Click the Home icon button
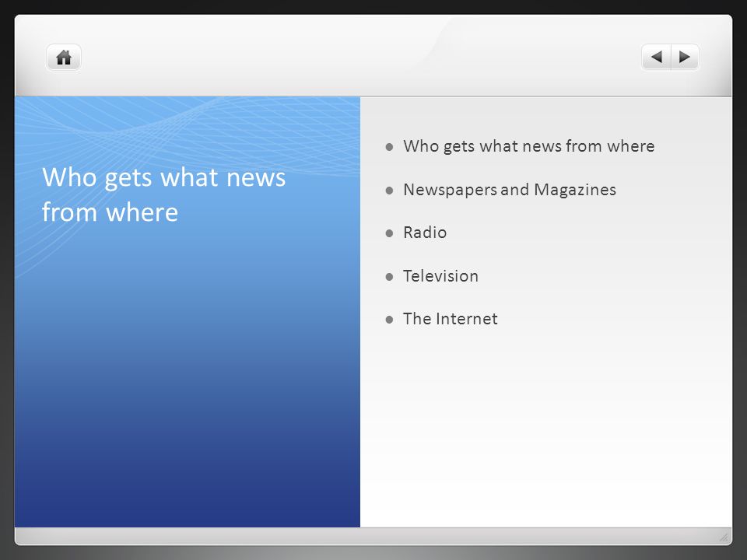 click(64, 58)
